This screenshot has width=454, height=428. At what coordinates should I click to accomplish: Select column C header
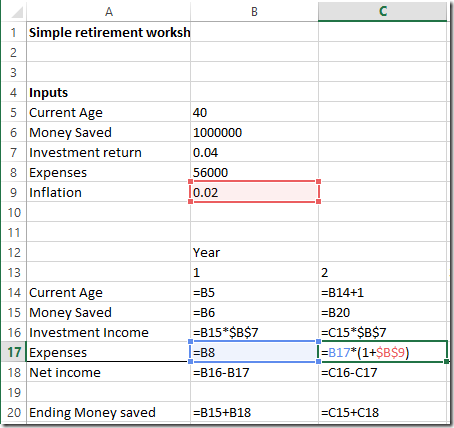point(383,12)
